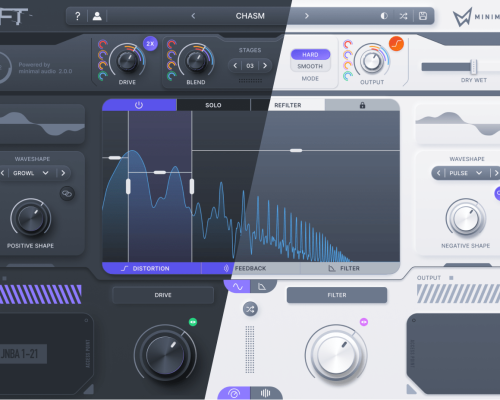This screenshot has width=500, height=400.
Task: Click teal modulation ring beside BLEND
Action: [x=171, y=76]
